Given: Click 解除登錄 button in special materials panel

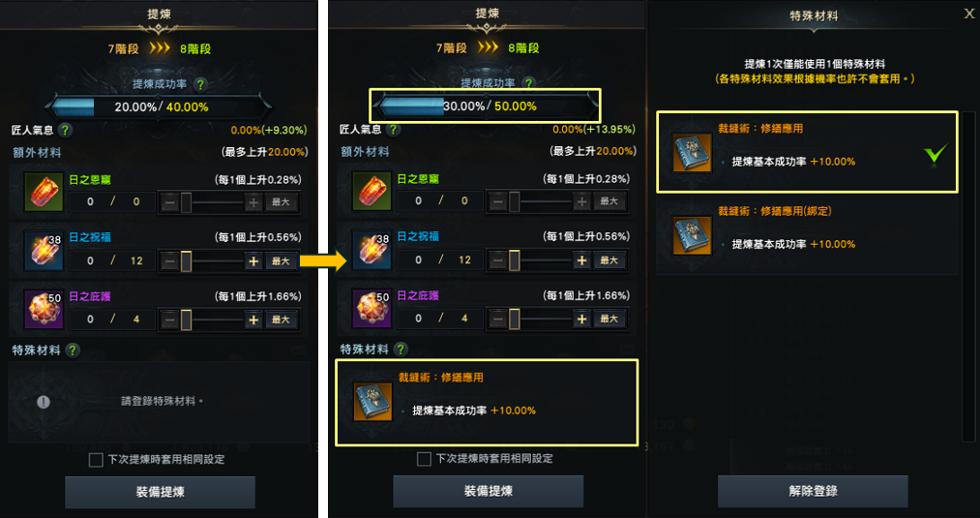Looking at the screenshot, I should [813, 491].
